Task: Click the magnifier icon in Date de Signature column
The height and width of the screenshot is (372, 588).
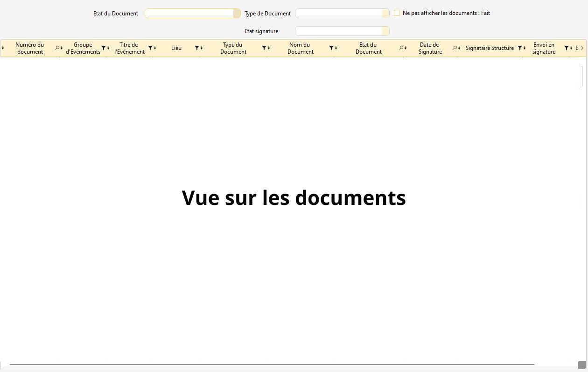Action: [455, 48]
